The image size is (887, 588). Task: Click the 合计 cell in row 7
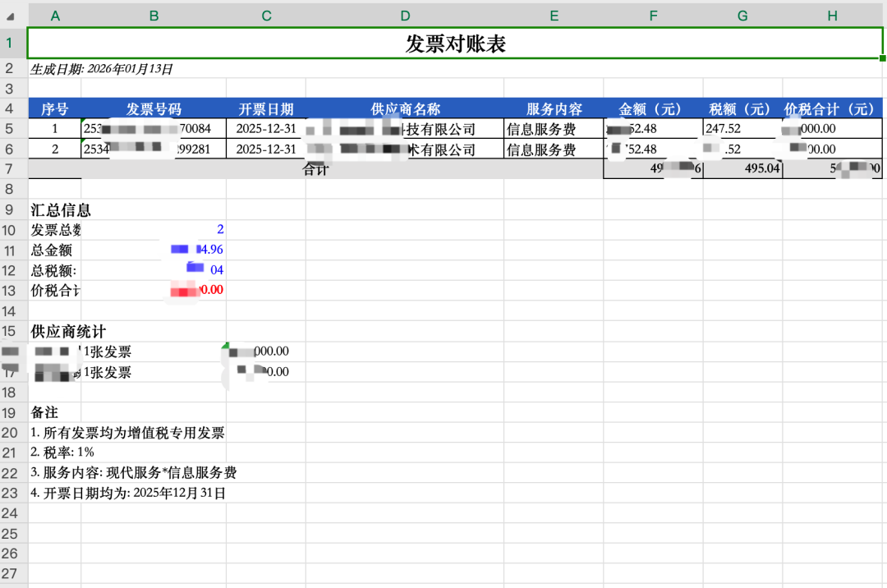(316, 169)
